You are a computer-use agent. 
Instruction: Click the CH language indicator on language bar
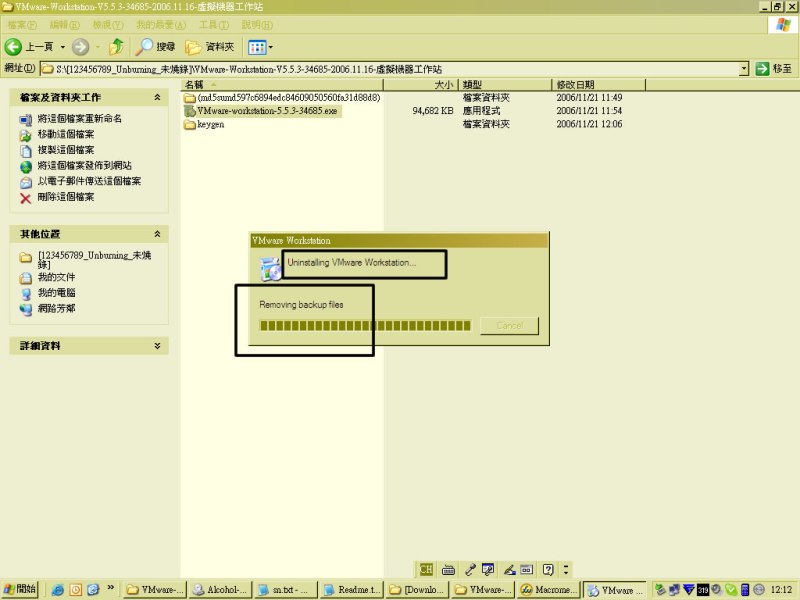click(x=426, y=569)
